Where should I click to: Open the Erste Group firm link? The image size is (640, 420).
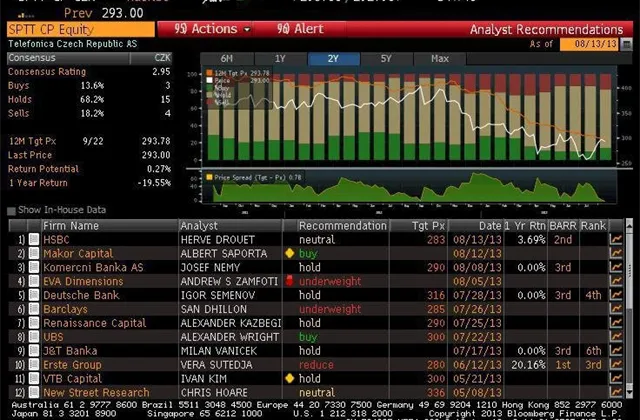coord(72,364)
